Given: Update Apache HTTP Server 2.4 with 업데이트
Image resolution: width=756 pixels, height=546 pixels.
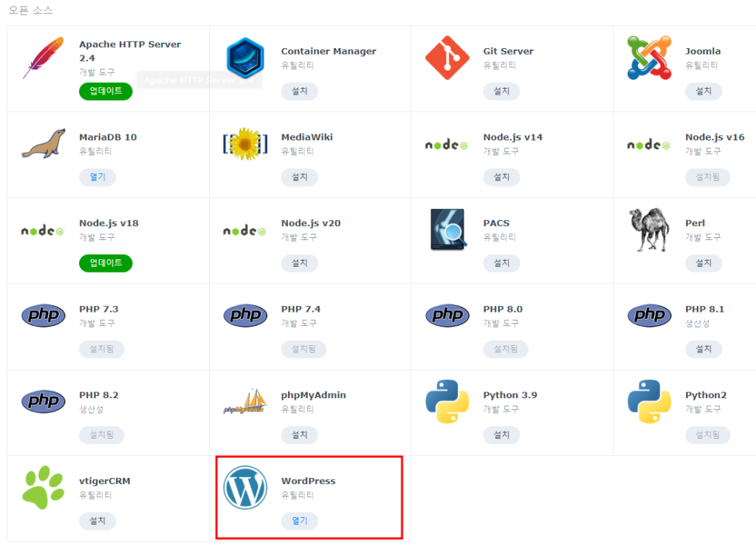Looking at the screenshot, I should click(106, 91).
